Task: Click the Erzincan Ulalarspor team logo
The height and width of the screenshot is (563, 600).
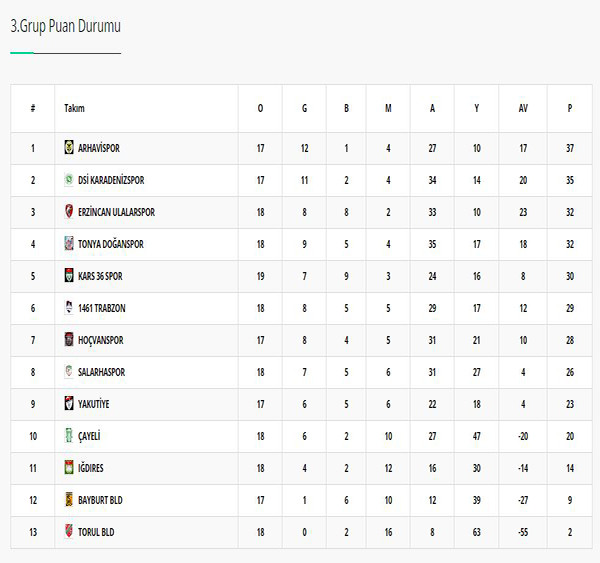Action: coord(69,212)
